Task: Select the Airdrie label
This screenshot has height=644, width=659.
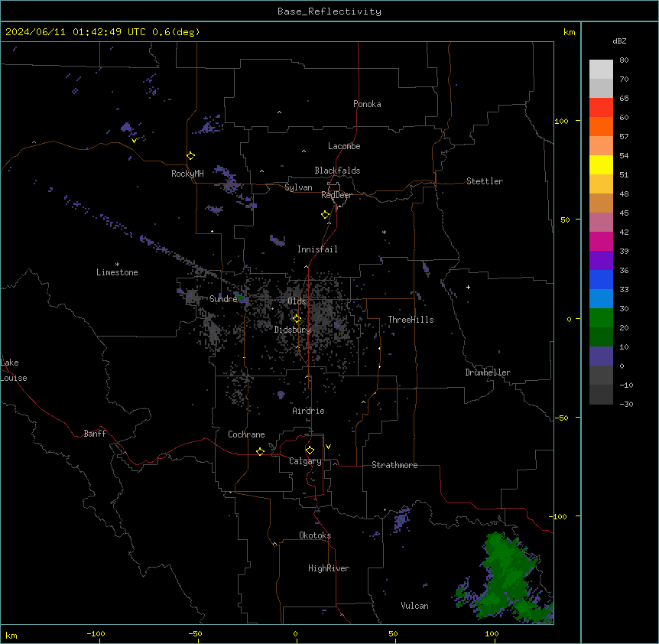Action: [309, 411]
